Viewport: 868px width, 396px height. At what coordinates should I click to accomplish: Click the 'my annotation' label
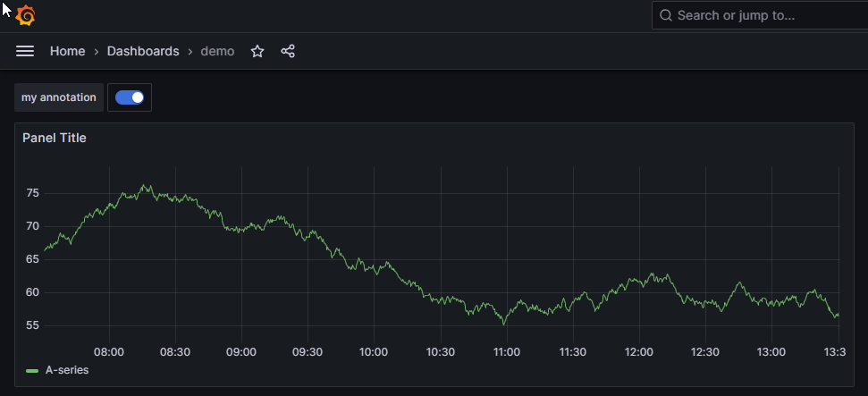click(x=59, y=97)
